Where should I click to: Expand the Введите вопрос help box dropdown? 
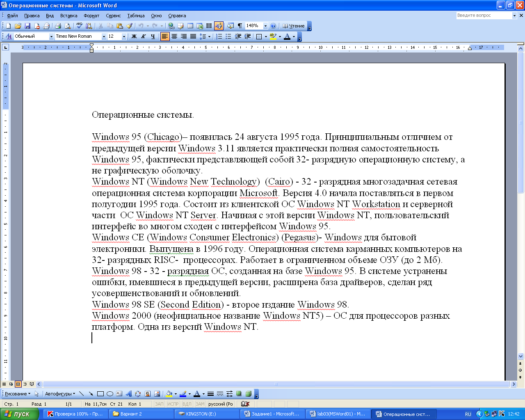[514, 16]
